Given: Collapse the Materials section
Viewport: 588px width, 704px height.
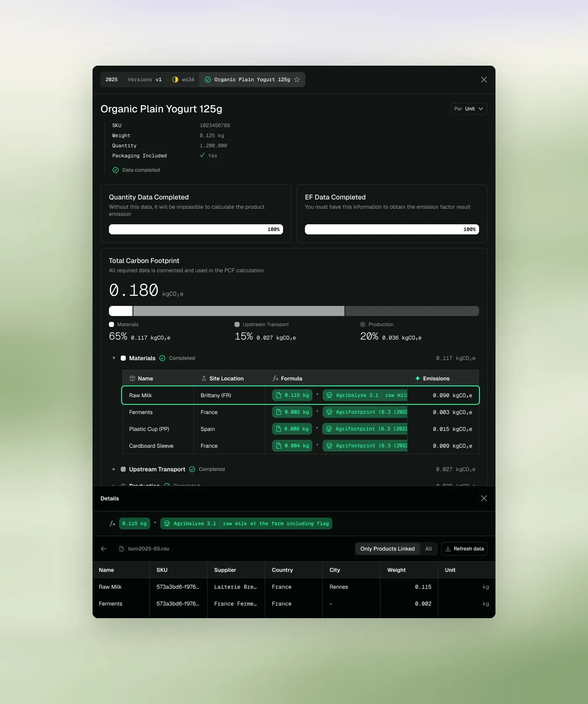Looking at the screenshot, I should 114,358.
